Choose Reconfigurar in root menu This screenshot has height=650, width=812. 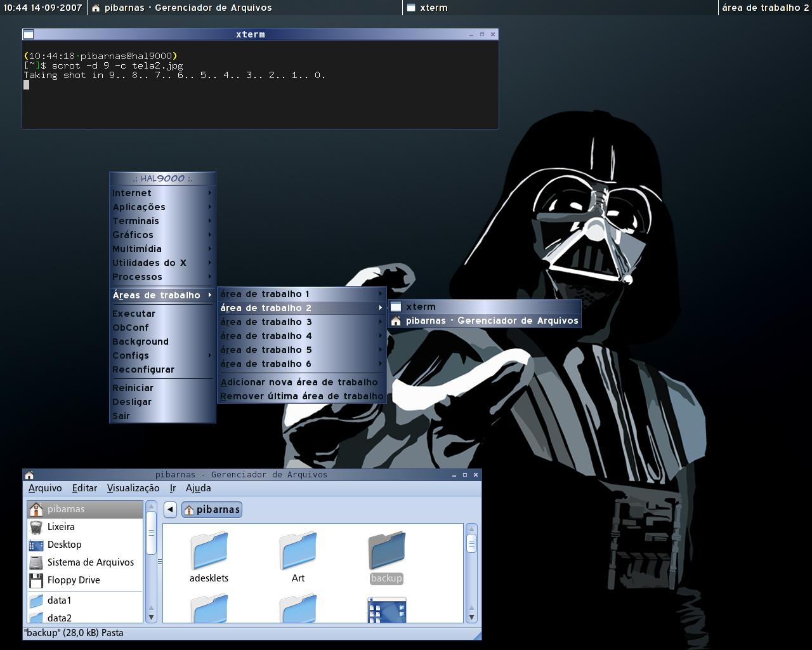[162, 369]
